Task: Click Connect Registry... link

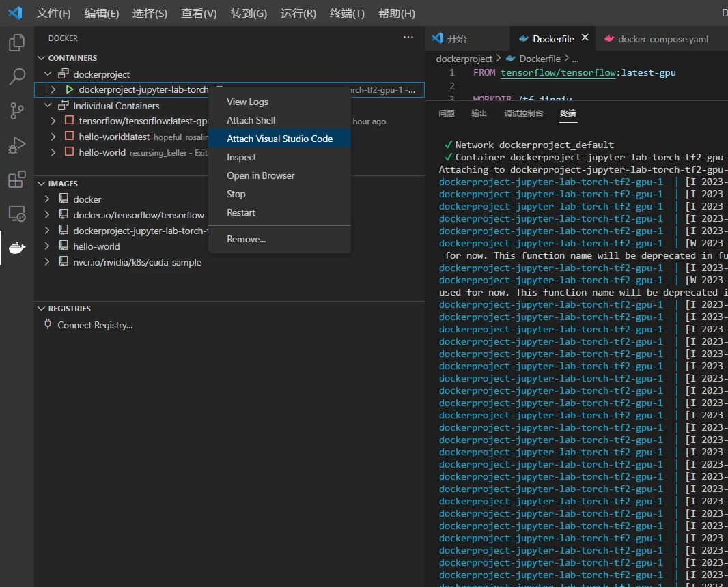Action: point(95,325)
